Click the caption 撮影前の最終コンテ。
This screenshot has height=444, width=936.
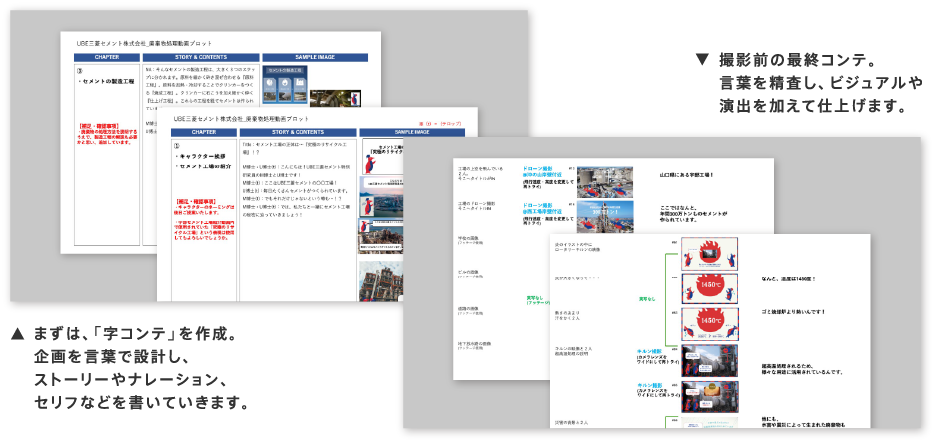(798, 60)
